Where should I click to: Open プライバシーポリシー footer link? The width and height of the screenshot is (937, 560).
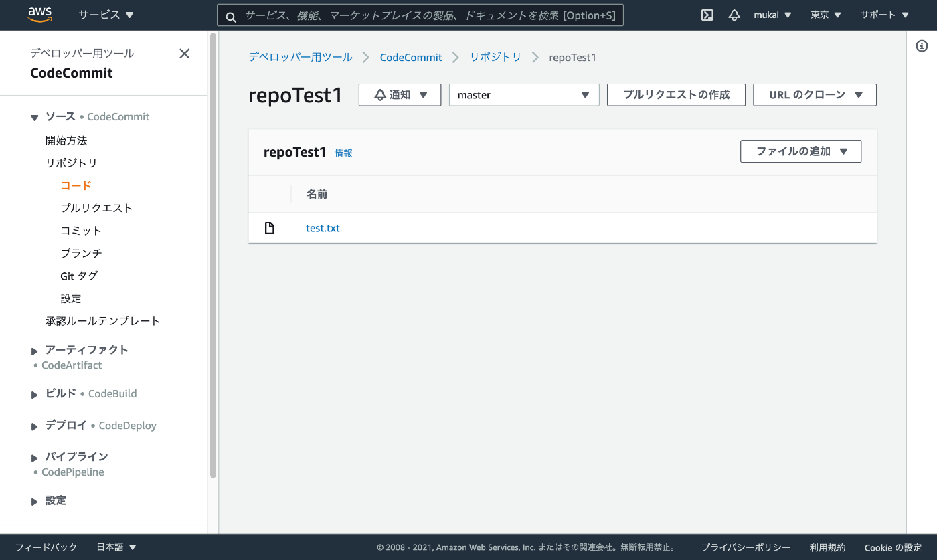pyautogui.click(x=746, y=547)
